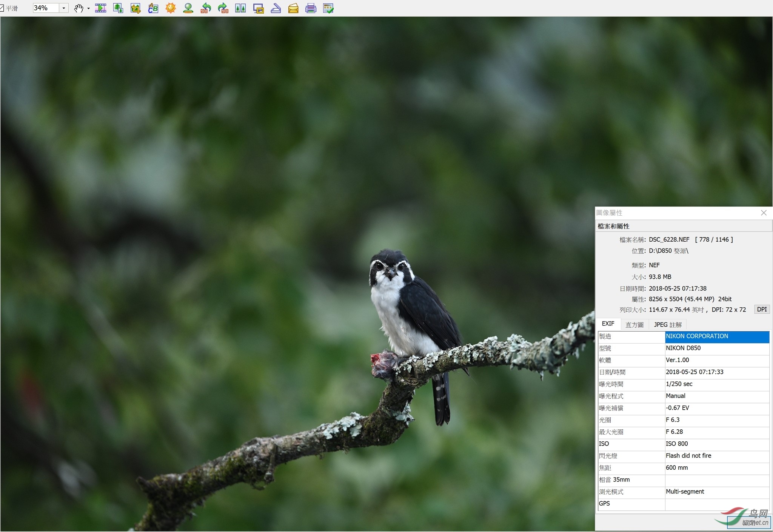Switch to the JPEG 註解 tab

(x=668, y=325)
